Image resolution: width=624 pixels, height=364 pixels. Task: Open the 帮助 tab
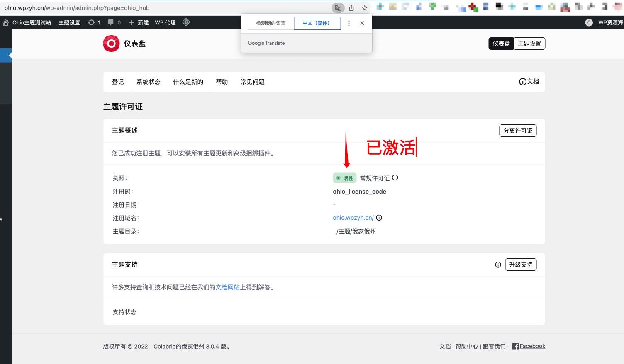coord(222,82)
